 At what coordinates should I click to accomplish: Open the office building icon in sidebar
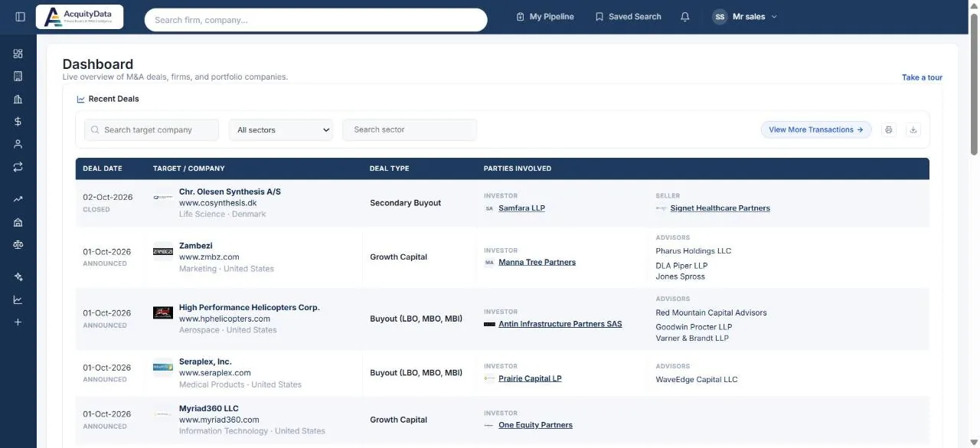pyautogui.click(x=18, y=77)
